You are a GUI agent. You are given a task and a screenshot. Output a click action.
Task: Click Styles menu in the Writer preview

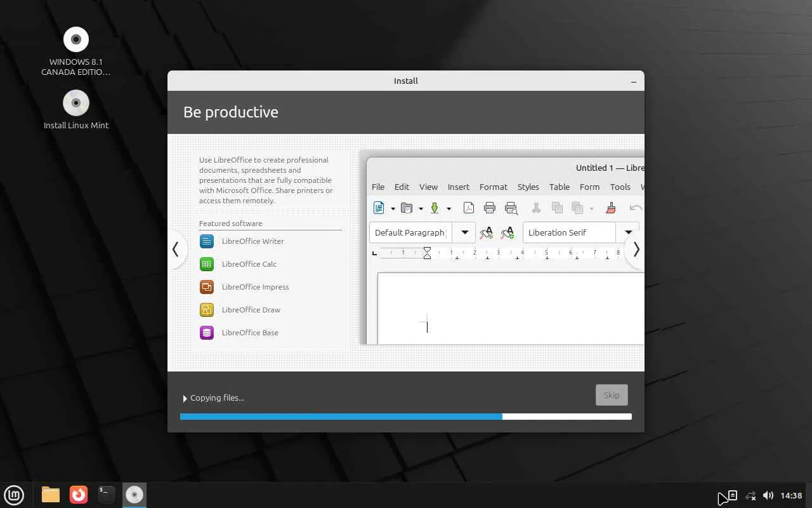coord(528,187)
